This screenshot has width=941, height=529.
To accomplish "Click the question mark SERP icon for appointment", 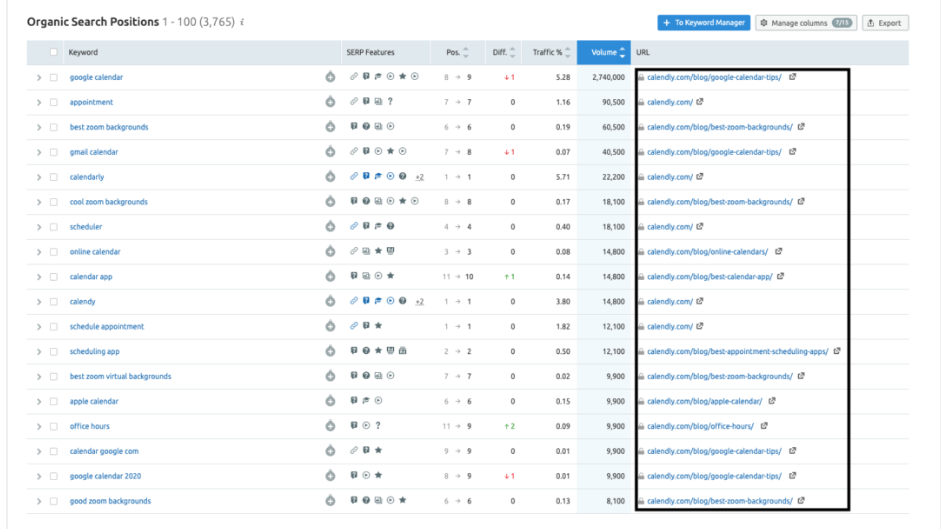I will [390, 102].
